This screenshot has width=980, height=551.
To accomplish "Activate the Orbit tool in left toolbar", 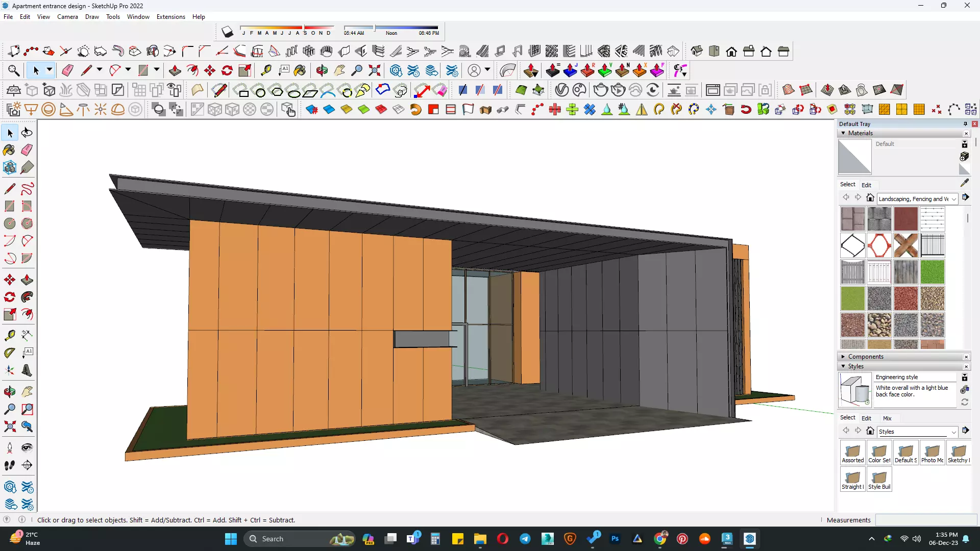I will pyautogui.click(x=9, y=392).
